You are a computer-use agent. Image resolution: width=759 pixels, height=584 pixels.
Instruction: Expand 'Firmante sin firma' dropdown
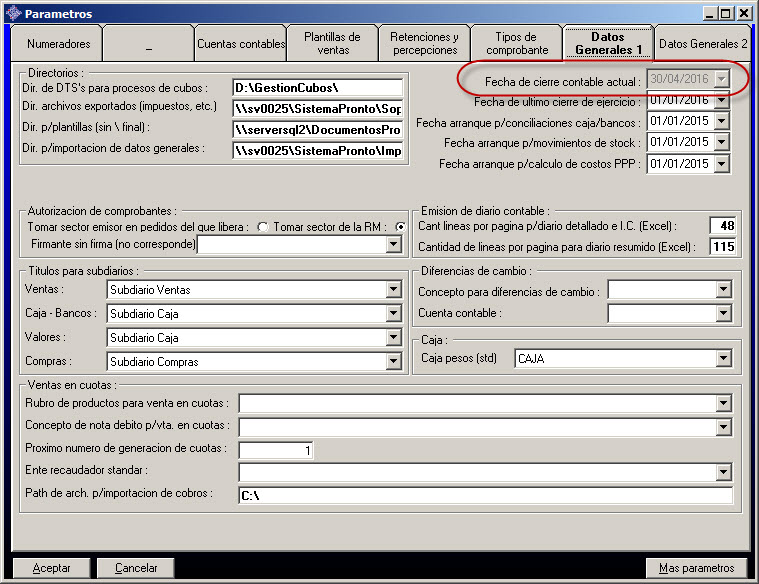pos(393,244)
